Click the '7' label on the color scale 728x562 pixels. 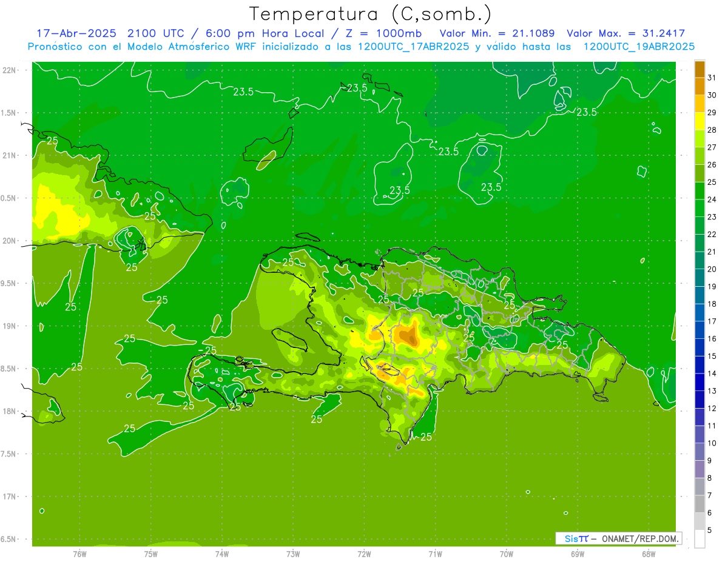(710, 495)
